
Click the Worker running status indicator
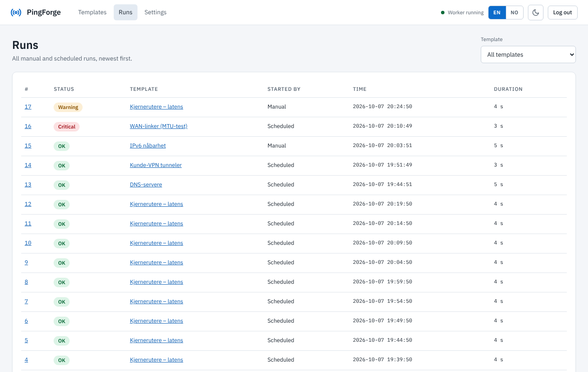462,13
